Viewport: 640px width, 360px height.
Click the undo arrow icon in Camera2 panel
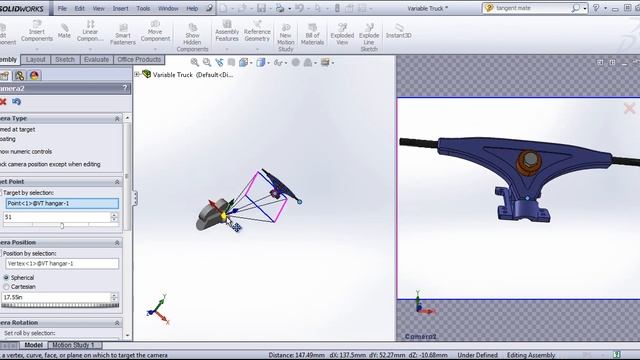16,102
